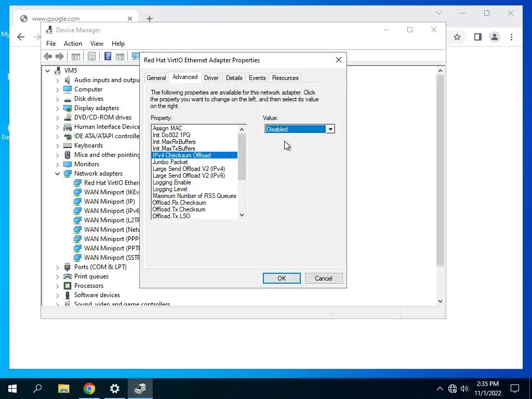Switch to the Events tab

pyautogui.click(x=257, y=78)
